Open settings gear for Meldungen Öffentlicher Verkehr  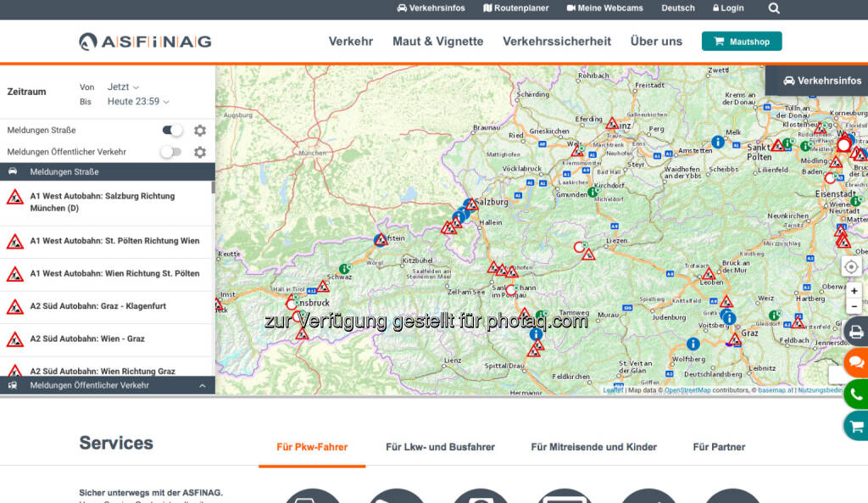pyautogui.click(x=200, y=152)
